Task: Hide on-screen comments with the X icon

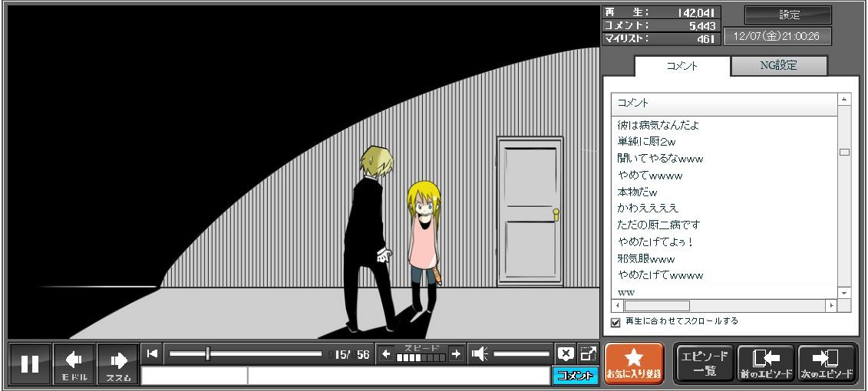Action: 566,353
